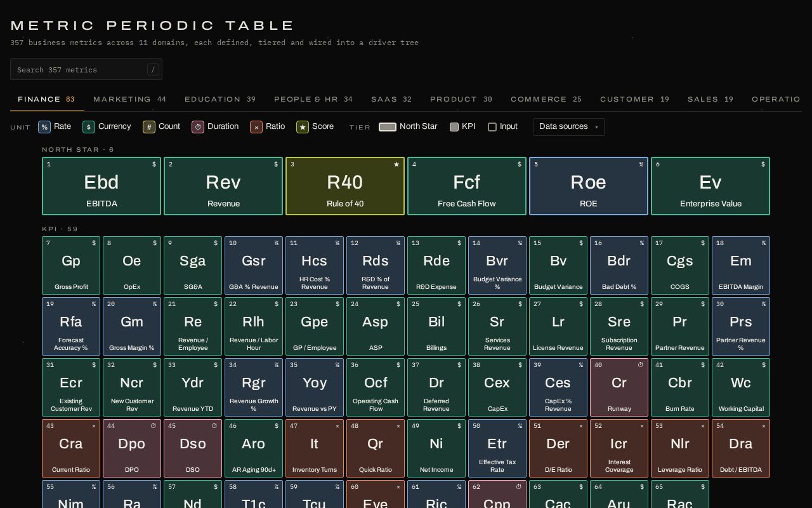Select the Product tab
812x508 pixels.
coord(461,100)
